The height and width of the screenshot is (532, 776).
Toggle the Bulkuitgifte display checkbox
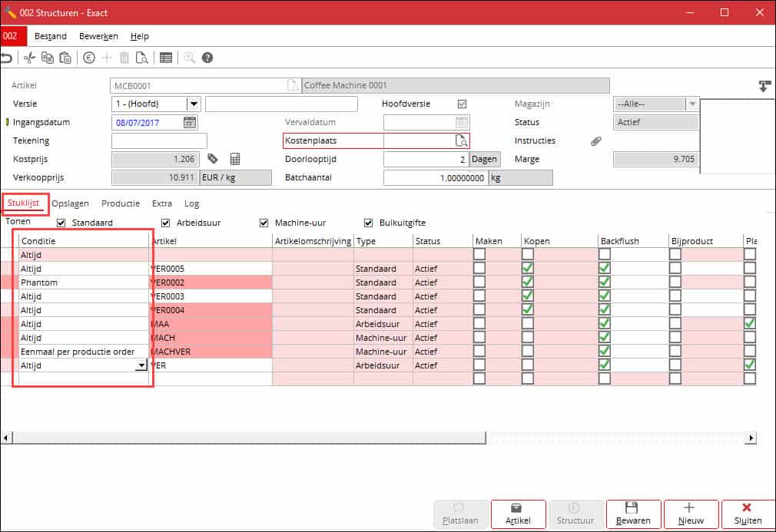[x=368, y=223]
